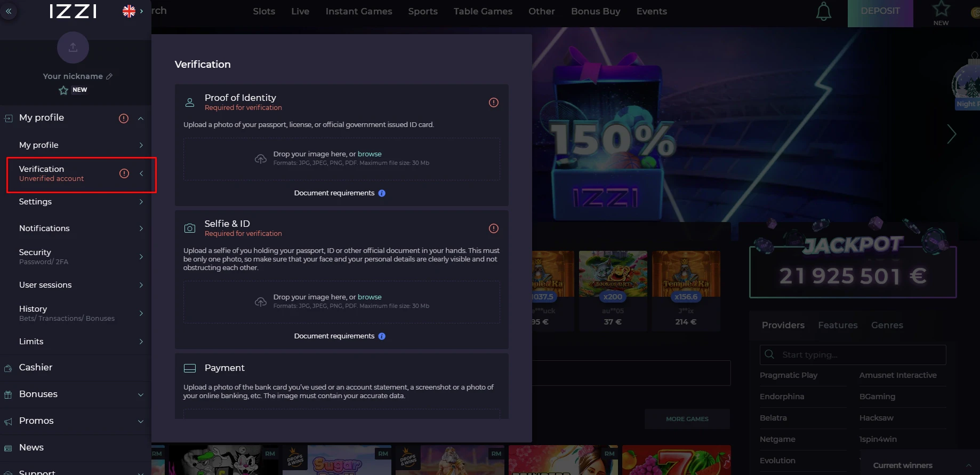Open notifications bell icon in header
This screenshot has height=475, width=980.
pyautogui.click(x=824, y=11)
